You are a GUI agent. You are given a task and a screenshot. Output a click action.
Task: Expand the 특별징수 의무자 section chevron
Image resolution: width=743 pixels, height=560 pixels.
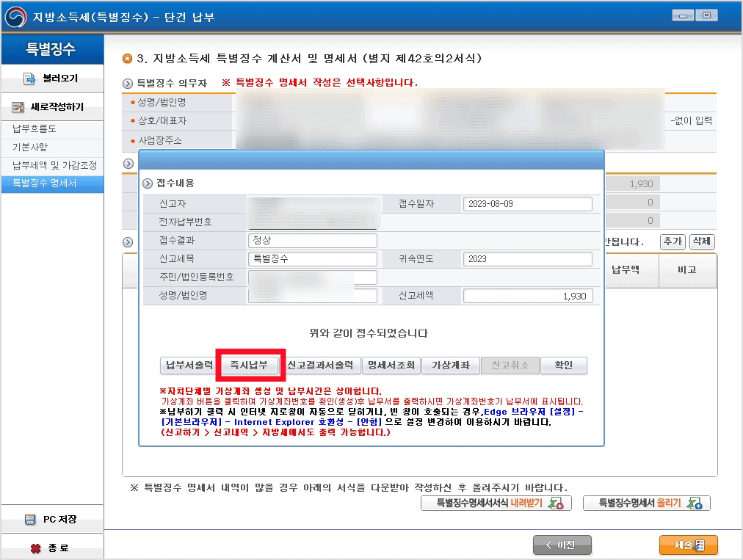(129, 83)
